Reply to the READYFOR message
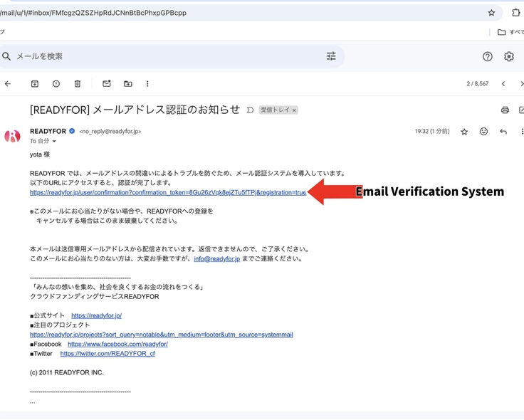Viewport: 524px width, 420px height. click(x=503, y=132)
